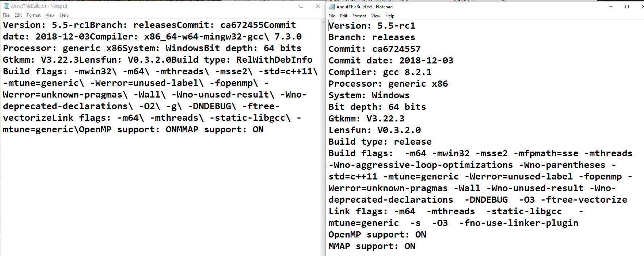Open Edit menu in left Notepad window
The height and width of the screenshot is (256, 644).
(x=18, y=15)
